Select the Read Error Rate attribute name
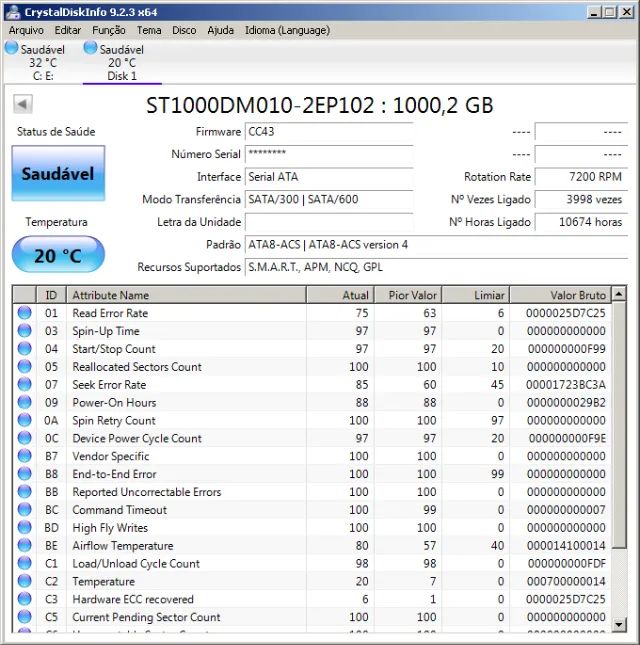This screenshot has width=640, height=645. click(110, 313)
